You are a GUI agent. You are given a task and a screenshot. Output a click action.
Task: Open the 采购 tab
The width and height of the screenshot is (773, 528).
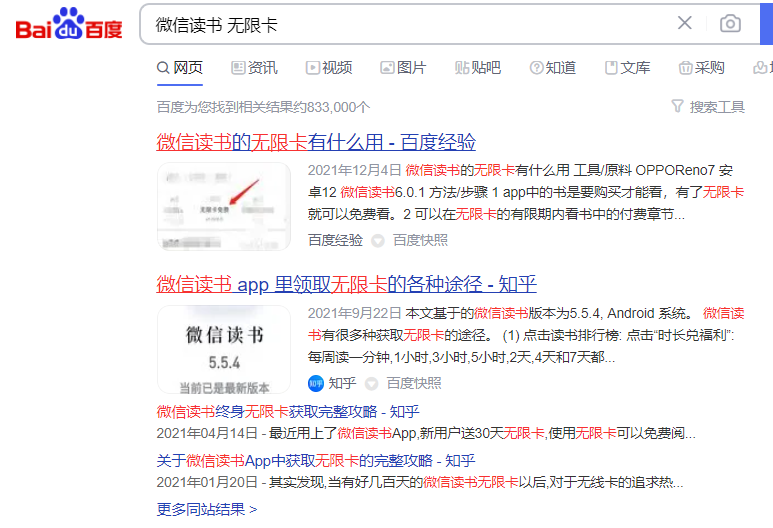point(702,68)
